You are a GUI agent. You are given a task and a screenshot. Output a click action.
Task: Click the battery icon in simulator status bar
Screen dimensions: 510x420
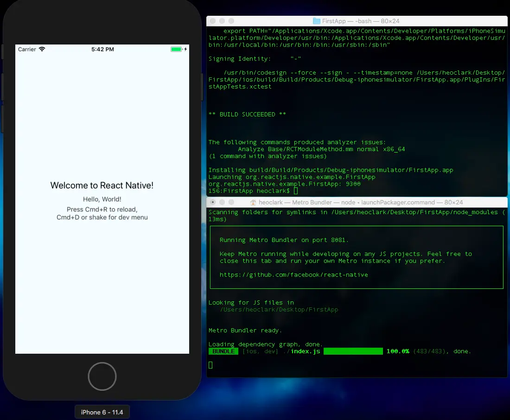click(176, 49)
